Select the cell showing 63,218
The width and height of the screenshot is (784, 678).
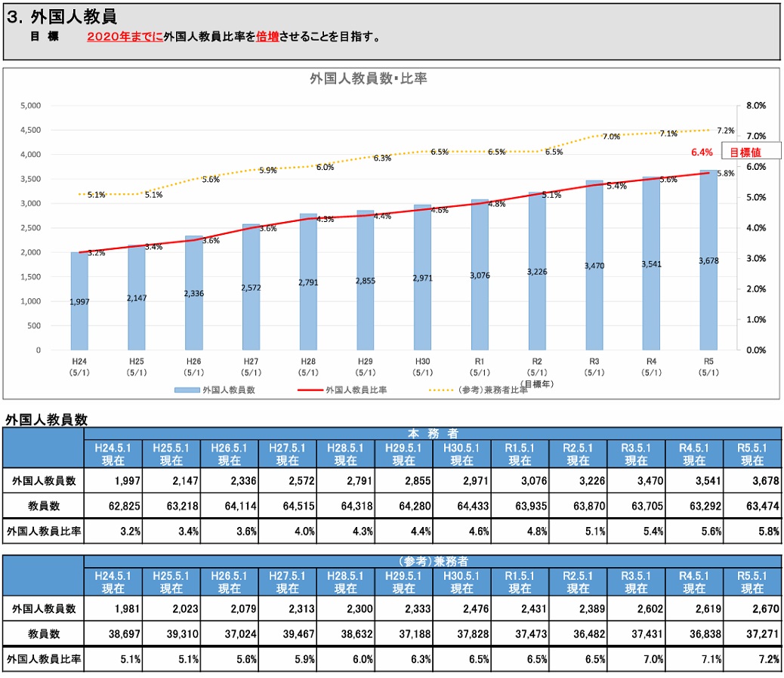point(171,506)
